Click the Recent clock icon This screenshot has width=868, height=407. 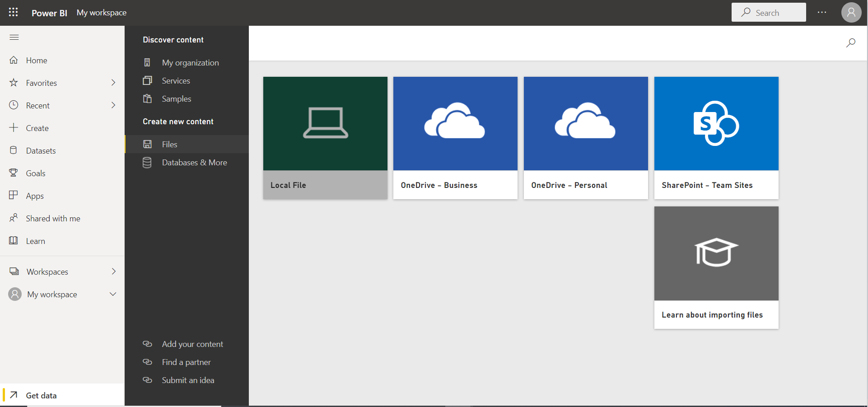tap(14, 105)
